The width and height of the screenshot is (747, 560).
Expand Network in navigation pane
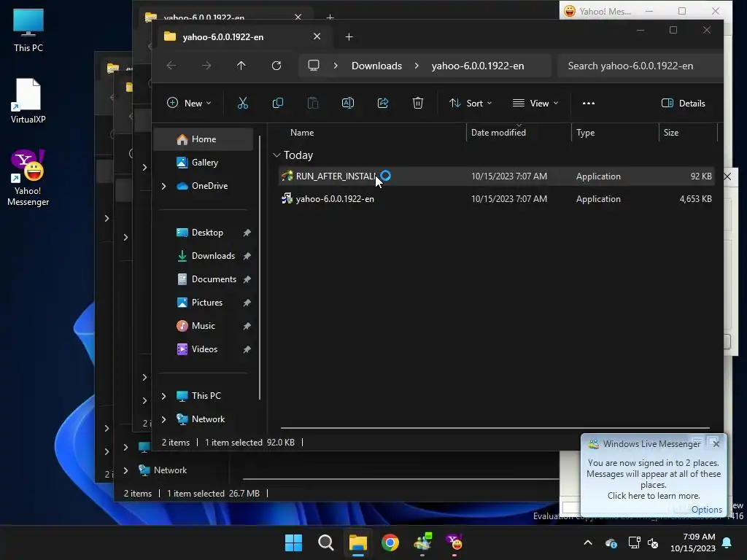click(x=164, y=419)
